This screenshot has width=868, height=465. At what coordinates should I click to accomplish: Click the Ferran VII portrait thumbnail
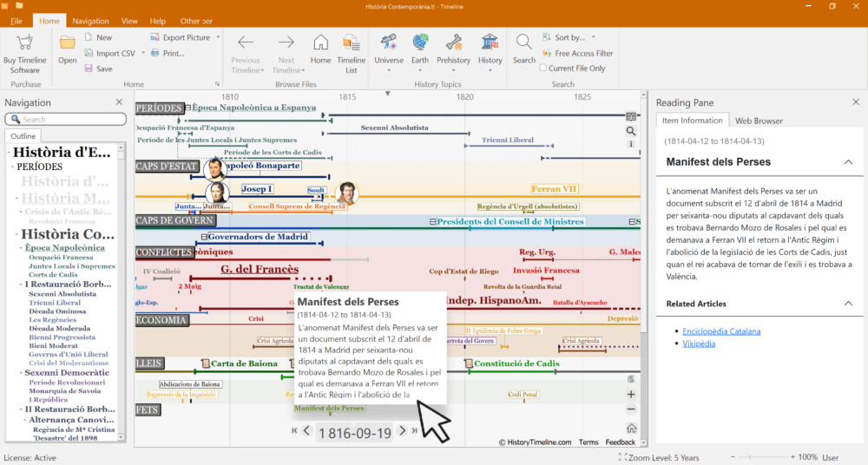coord(346,193)
